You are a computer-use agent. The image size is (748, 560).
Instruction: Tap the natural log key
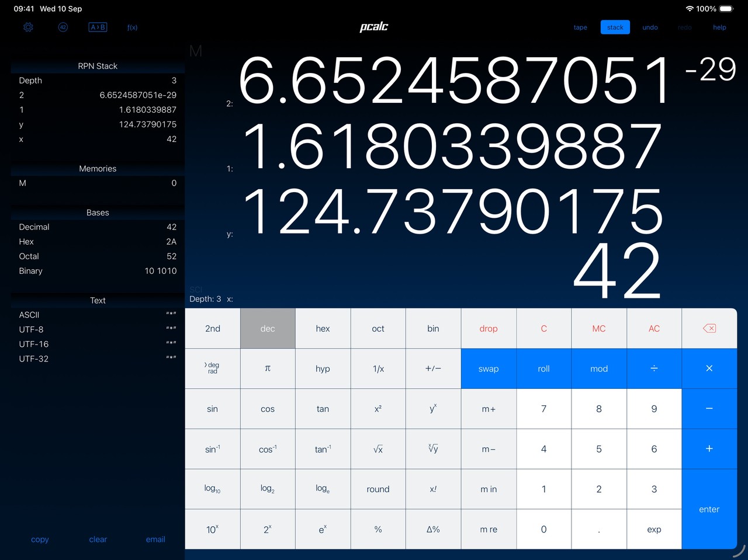[x=323, y=489]
